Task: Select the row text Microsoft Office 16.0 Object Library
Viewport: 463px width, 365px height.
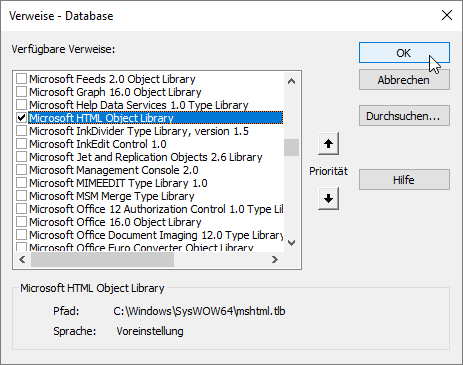Action: (115, 222)
